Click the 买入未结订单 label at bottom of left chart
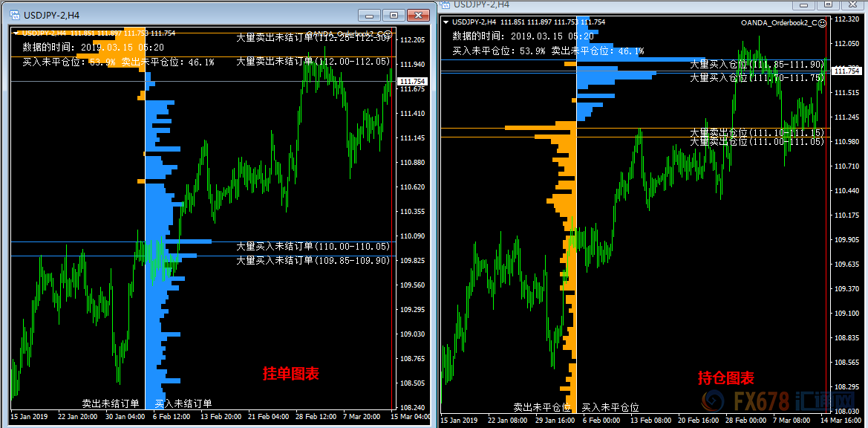868x428 pixels. 183,403
